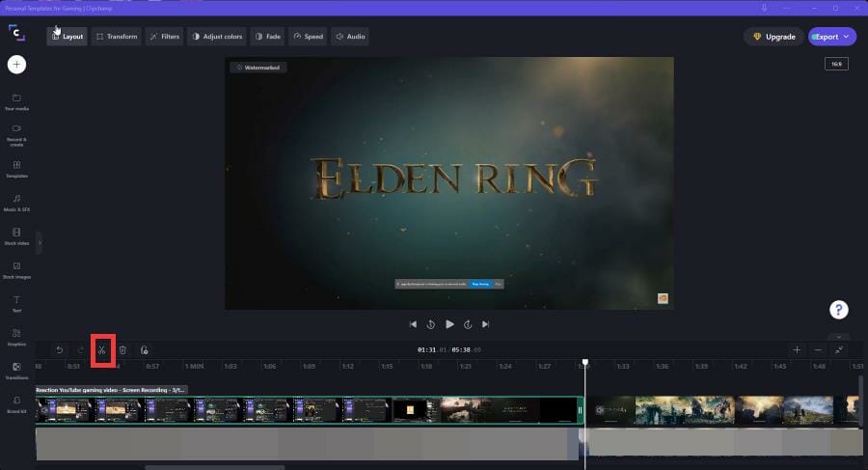
Task: Click the Upgrade button
Action: coord(773,37)
